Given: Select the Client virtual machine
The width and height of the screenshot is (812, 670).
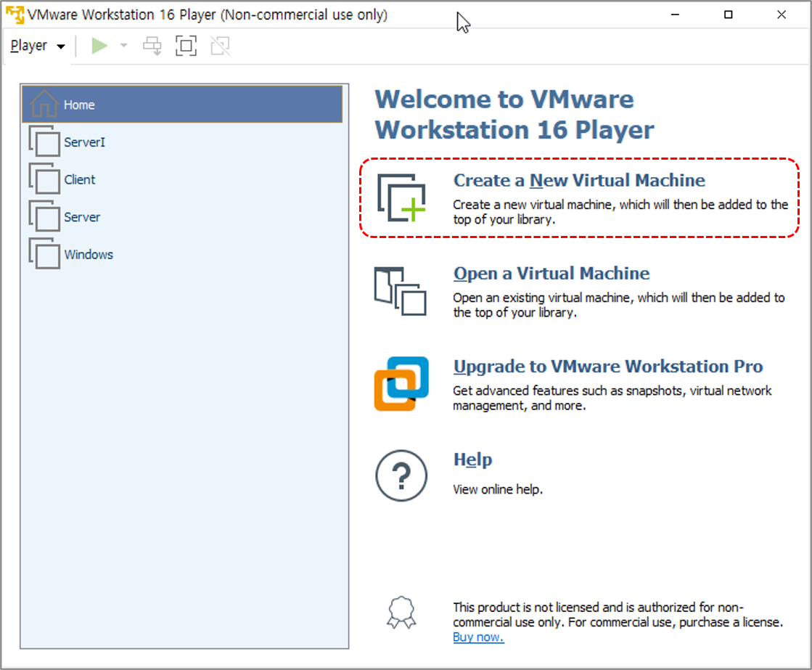Looking at the screenshot, I should 182,179.
